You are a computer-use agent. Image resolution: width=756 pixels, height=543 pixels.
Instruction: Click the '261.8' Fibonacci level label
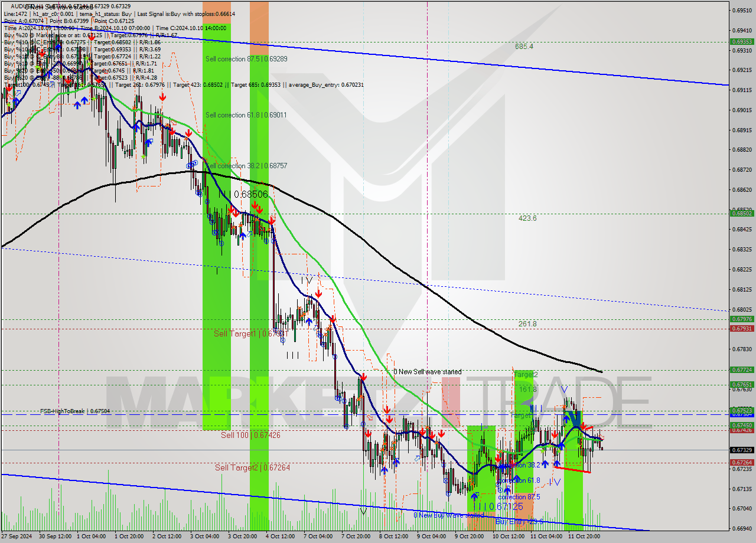(527, 324)
